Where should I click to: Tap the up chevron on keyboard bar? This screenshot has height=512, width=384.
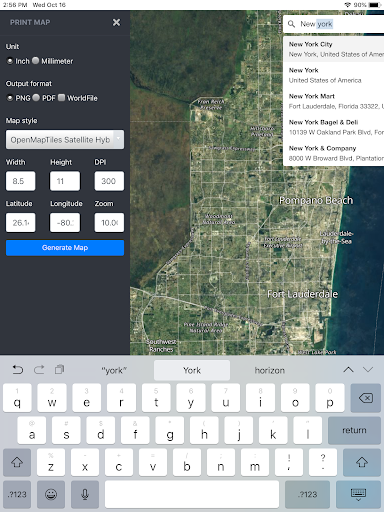[x=348, y=370]
